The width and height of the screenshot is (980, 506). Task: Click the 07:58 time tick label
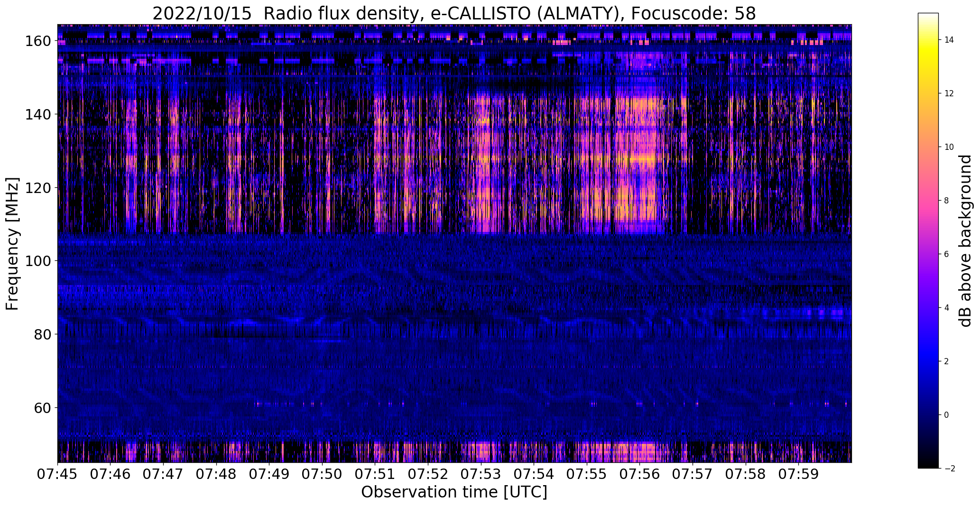click(x=746, y=474)
